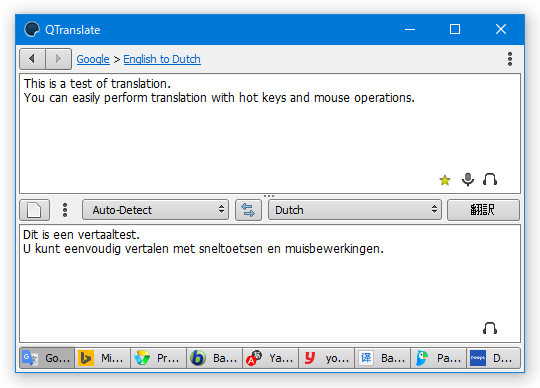
Task: Go back with the left arrow button
Action: click(x=32, y=59)
